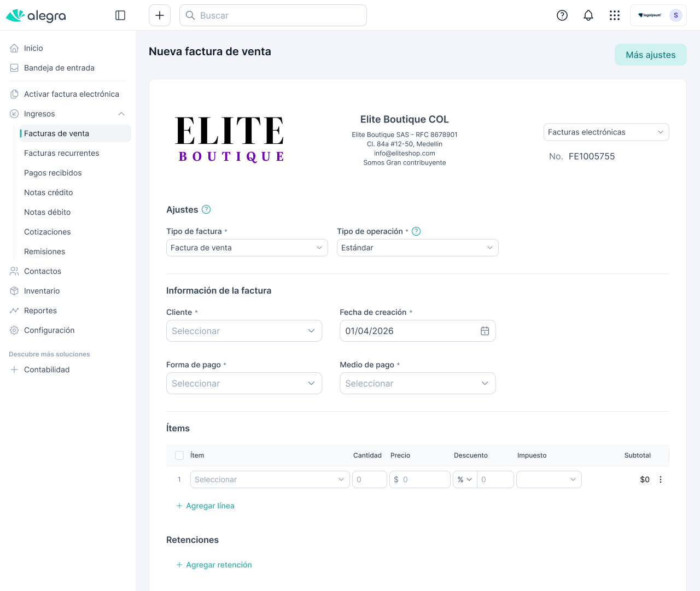Open the Forma de pago dropdown

tap(244, 383)
